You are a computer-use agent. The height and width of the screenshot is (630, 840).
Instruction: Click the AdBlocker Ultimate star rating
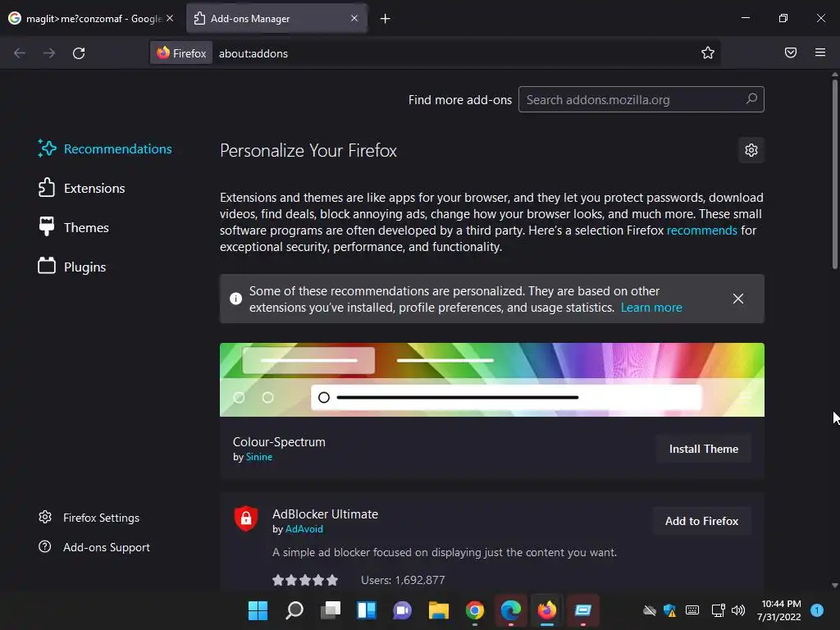[x=305, y=580]
